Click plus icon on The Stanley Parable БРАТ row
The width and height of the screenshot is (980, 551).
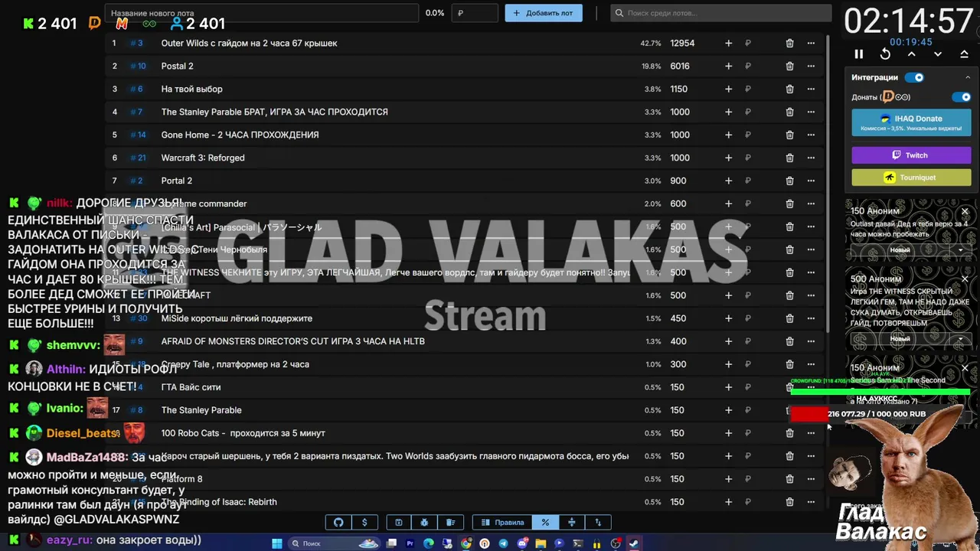click(728, 112)
